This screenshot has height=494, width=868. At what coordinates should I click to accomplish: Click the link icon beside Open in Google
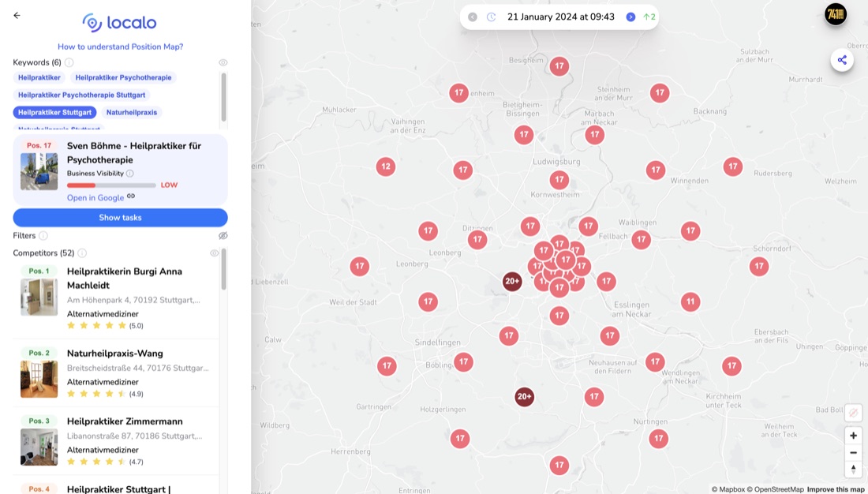(x=131, y=196)
